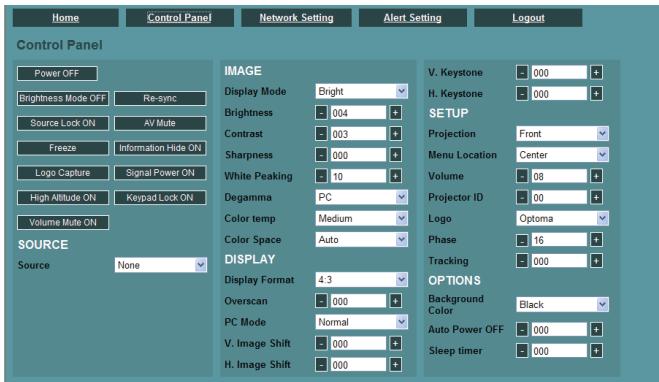Increase Sharpness using its plus button
Viewport: 659px width, 382px height.
pos(395,155)
